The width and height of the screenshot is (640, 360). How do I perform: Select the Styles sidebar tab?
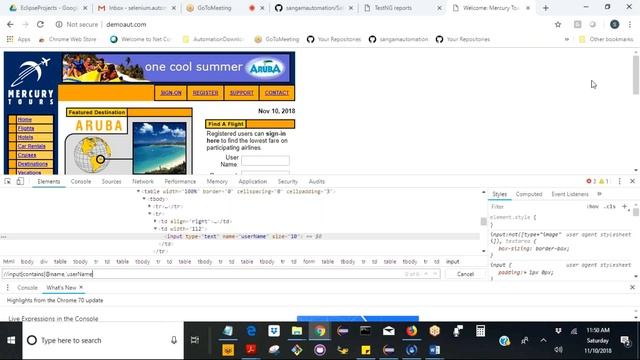[499, 194]
